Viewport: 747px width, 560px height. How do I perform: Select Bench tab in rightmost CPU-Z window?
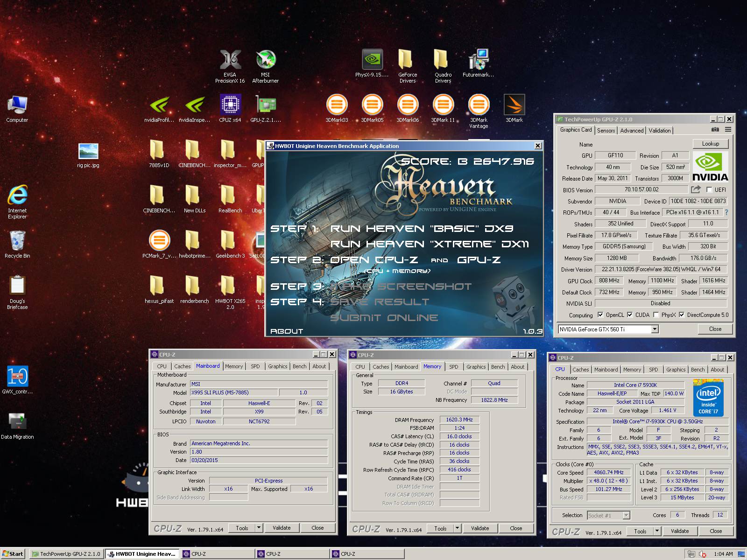(x=698, y=370)
